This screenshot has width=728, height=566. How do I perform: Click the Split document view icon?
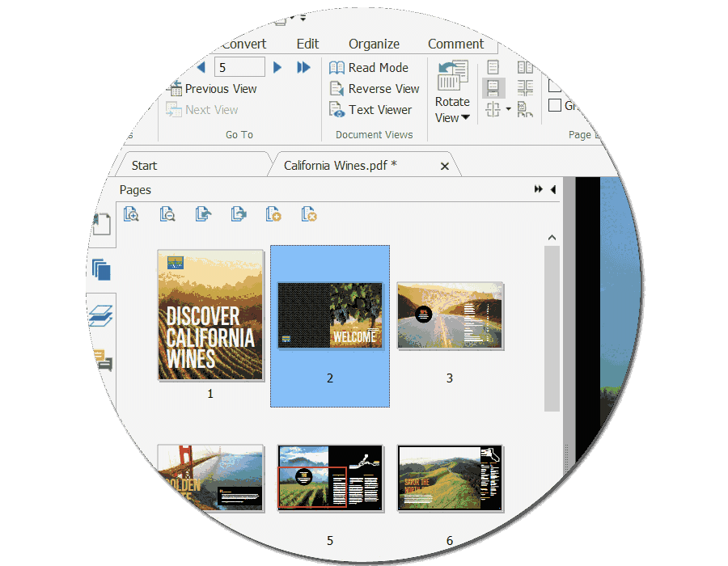(x=493, y=108)
